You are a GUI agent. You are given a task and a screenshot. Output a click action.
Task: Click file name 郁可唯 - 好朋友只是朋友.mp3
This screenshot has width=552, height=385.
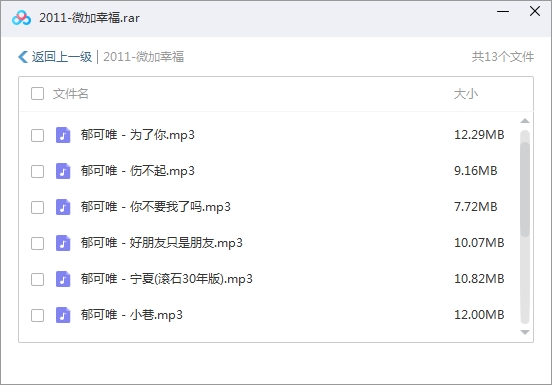coord(162,243)
